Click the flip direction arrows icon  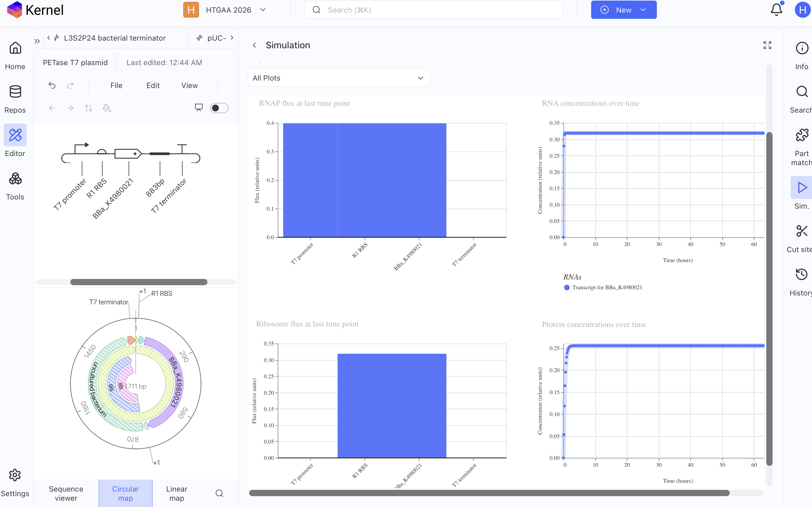pyautogui.click(x=89, y=108)
